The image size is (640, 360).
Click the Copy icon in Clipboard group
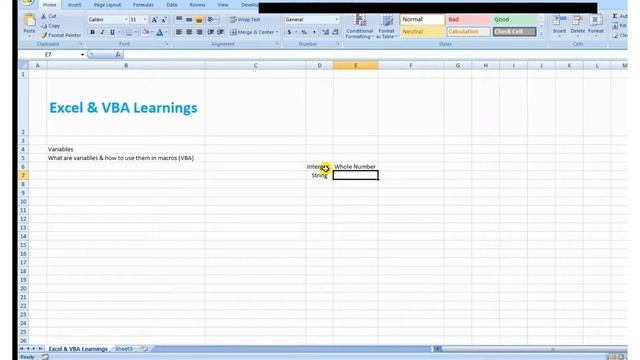tap(44, 26)
